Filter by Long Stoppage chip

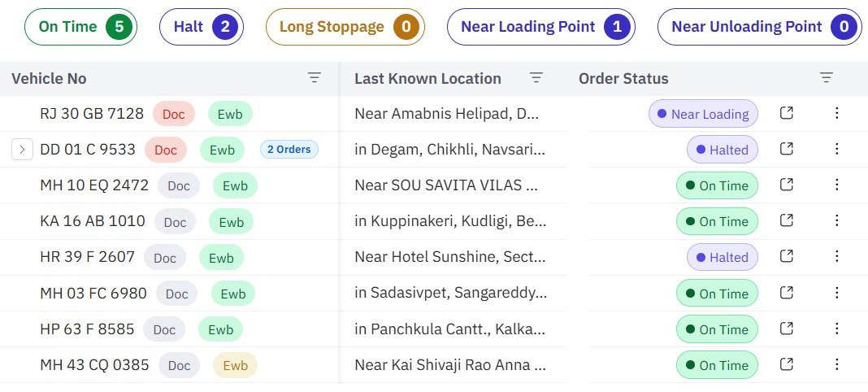coord(345,27)
